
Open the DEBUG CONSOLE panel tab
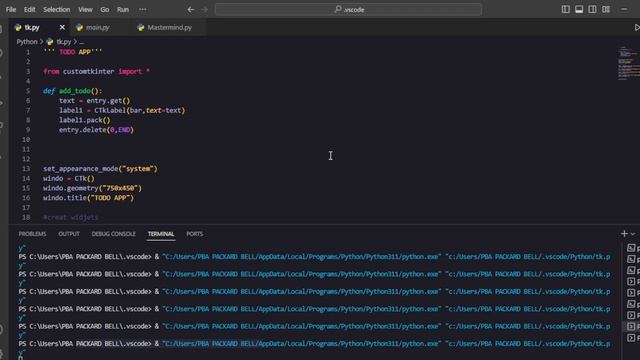(113, 234)
